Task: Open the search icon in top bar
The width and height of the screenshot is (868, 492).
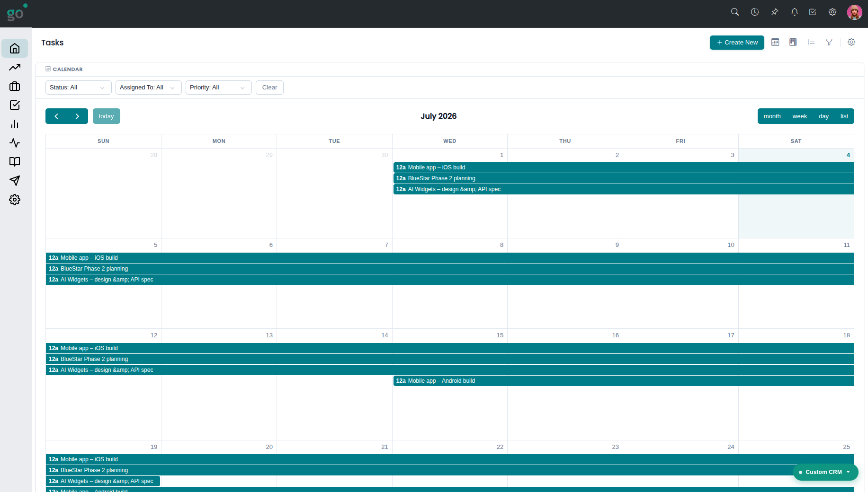Action: [x=735, y=12]
